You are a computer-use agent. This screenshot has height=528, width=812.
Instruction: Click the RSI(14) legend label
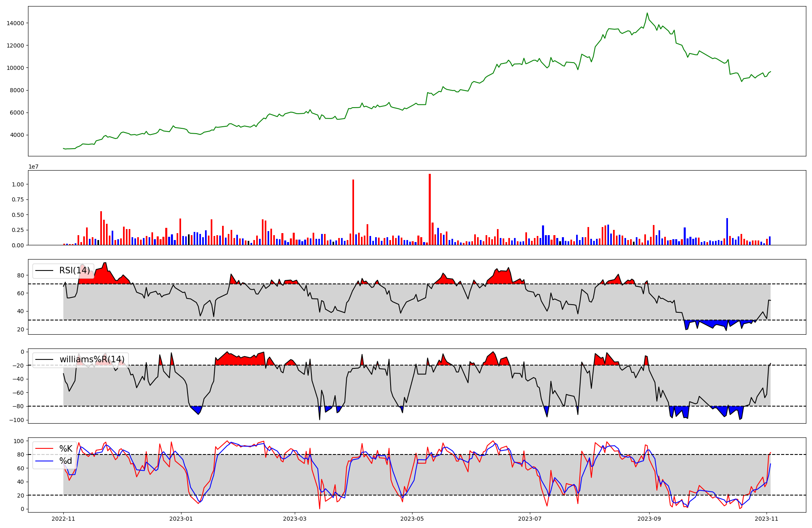(74, 270)
